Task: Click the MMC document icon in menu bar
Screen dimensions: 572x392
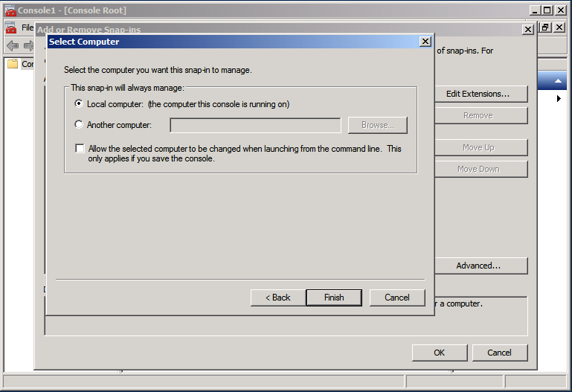Action: [x=10, y=28]
